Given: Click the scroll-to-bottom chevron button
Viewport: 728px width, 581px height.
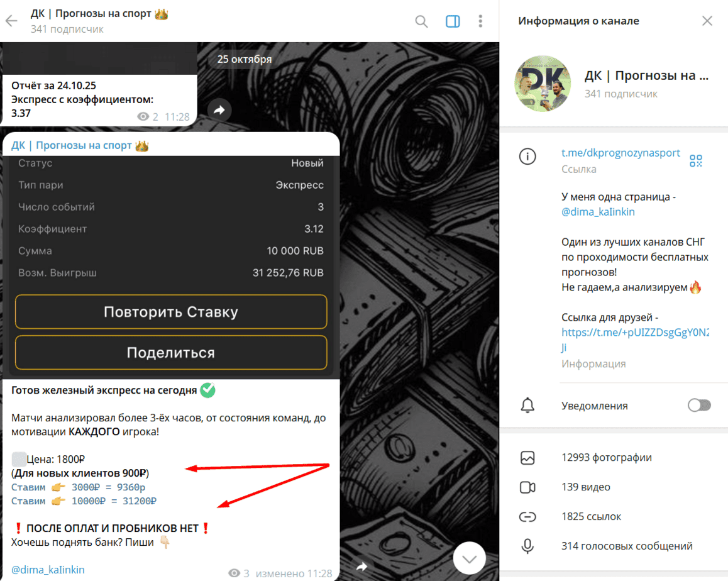Looking at the screenshot, I should coord(469,558).
